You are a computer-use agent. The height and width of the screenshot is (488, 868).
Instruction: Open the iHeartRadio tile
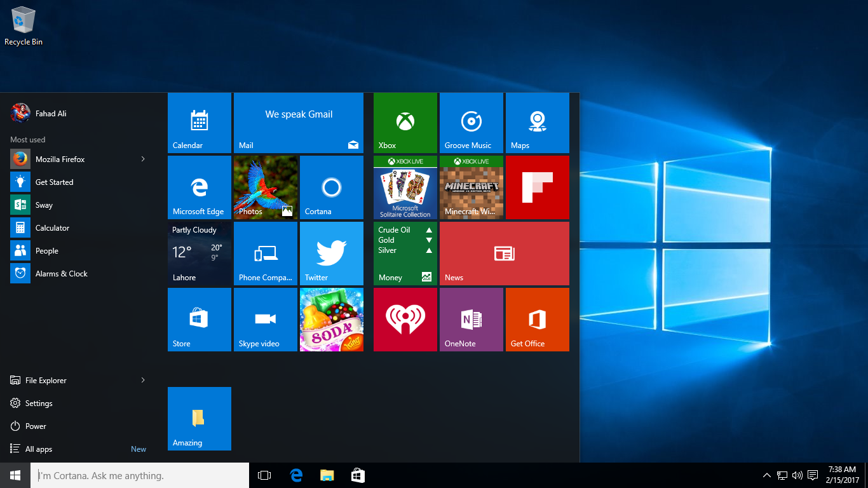coord(405,320)
